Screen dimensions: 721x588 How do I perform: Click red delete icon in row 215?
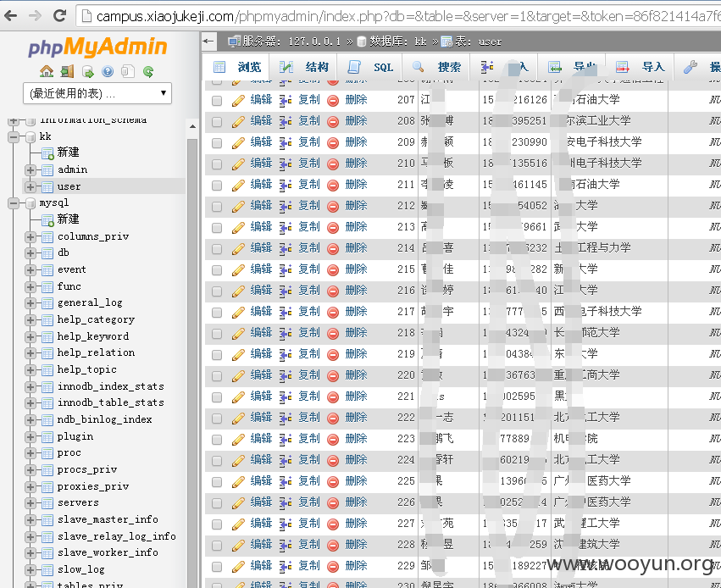pyautogui.click(x=333, y=269)
